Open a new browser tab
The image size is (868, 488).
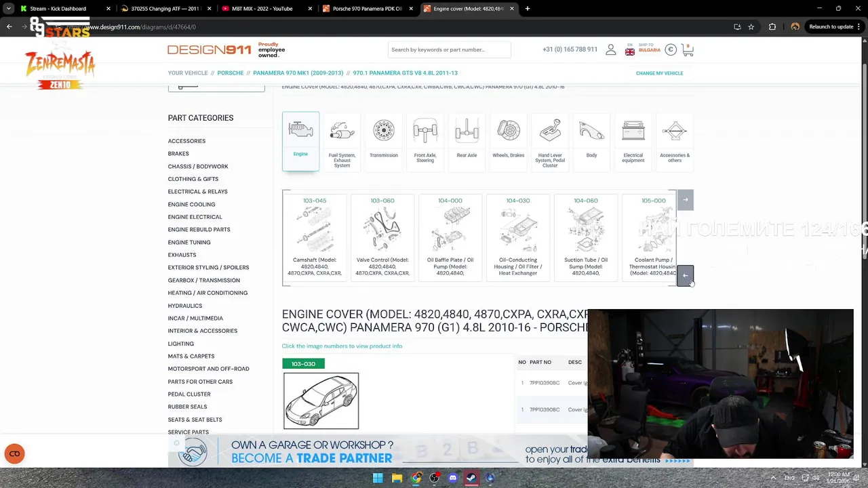point(528,9)
